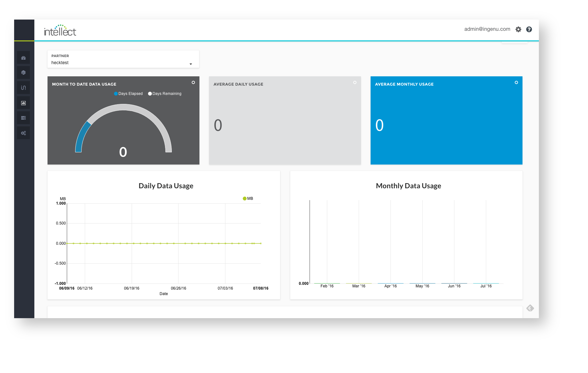
Task: Click the Apr '16 month label
Action: 391,286
